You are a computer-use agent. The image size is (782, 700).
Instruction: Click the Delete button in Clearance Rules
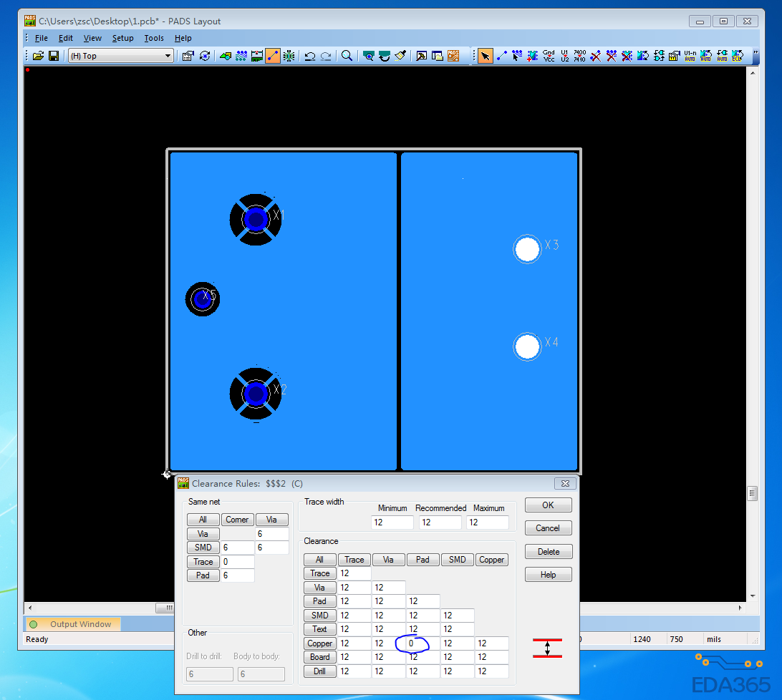(548, 551)
